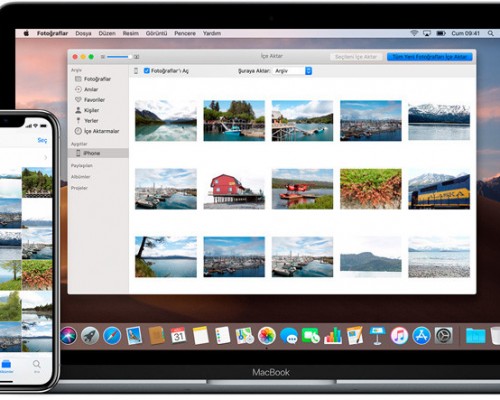This screenshot has width=500, height=400.
Task: Select the orange-green plants photo in Mac window
Action: coord(371,189)
